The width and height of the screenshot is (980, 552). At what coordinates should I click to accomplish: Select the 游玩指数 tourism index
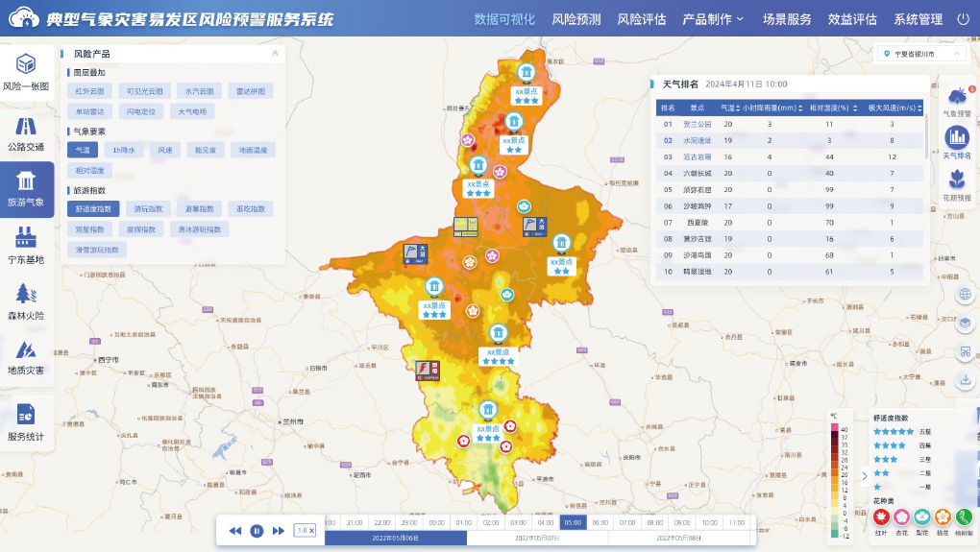point(148,208)
